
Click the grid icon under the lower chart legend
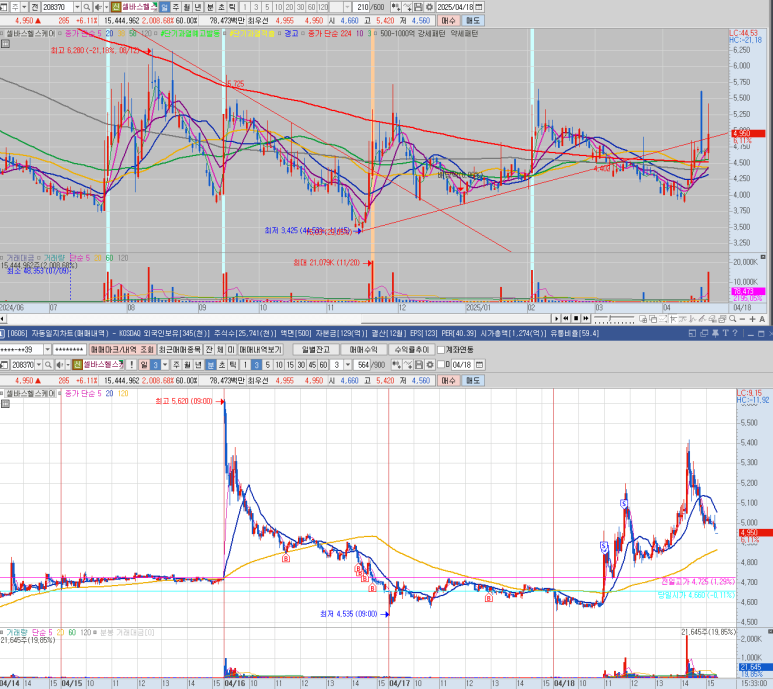click(x=5, y=404)
